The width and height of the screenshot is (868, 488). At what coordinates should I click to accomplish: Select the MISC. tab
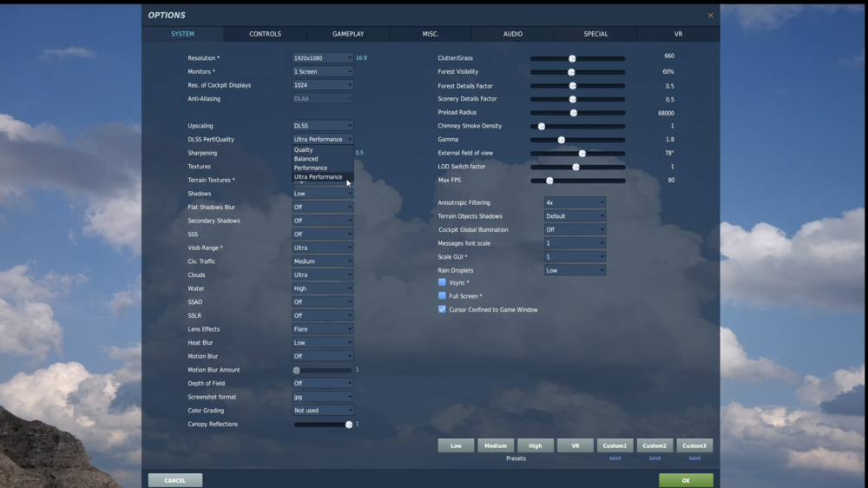[x=431, y=34]
